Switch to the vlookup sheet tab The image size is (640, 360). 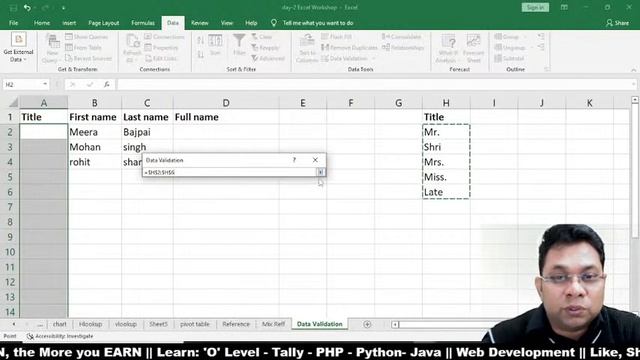[126, 324]
